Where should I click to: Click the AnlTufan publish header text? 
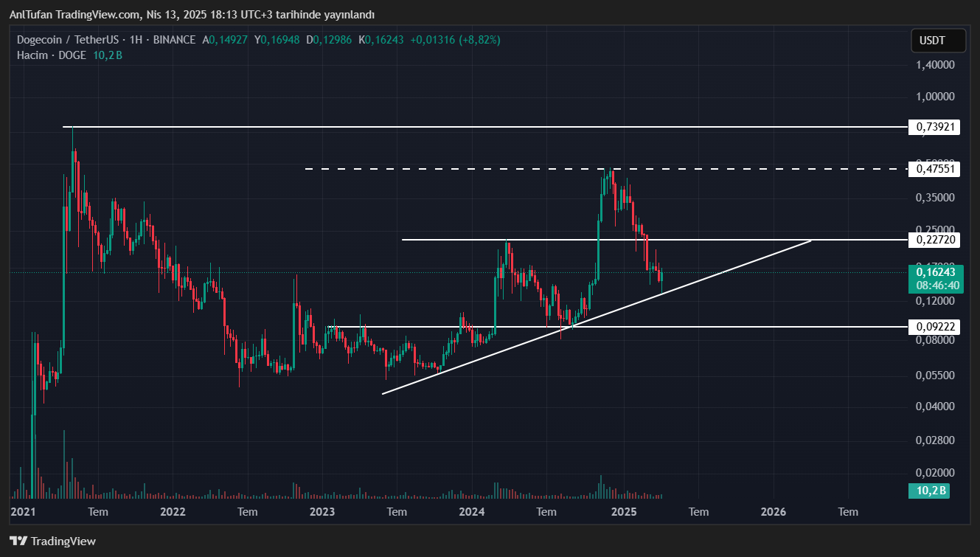pos(192,15)
